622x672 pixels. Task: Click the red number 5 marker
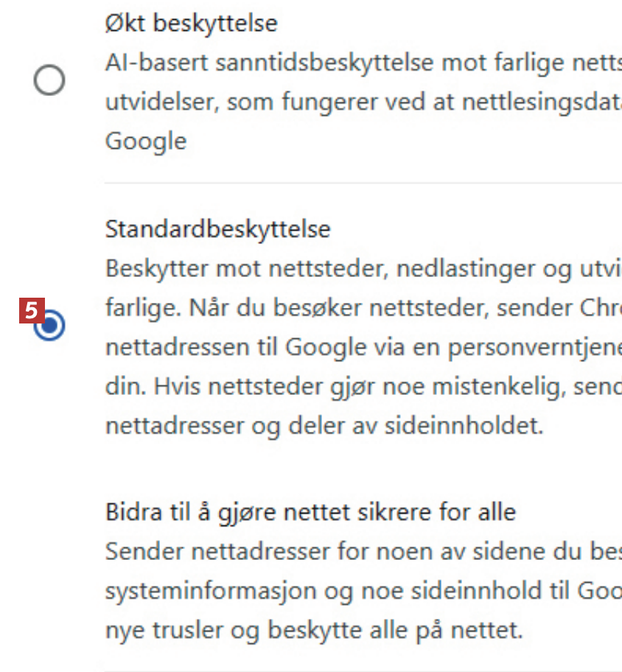[x=32, y=310]
